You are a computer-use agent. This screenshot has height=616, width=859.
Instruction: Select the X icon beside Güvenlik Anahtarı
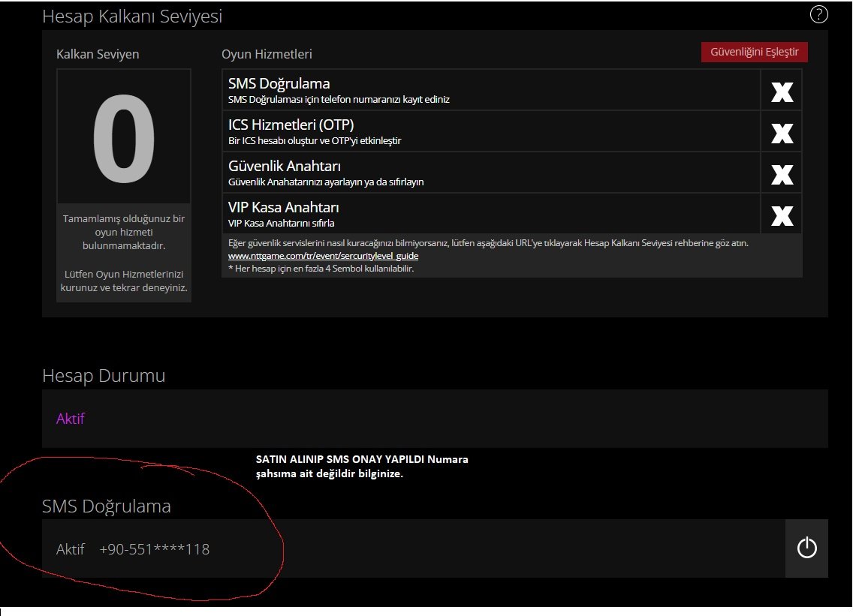tap(782, 173)
